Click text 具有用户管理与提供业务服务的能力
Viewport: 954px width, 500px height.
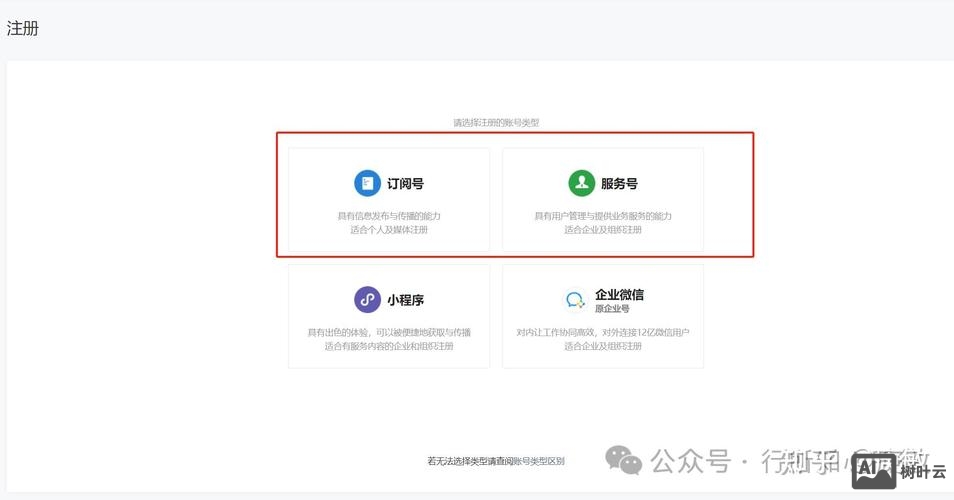pos(603,216)
